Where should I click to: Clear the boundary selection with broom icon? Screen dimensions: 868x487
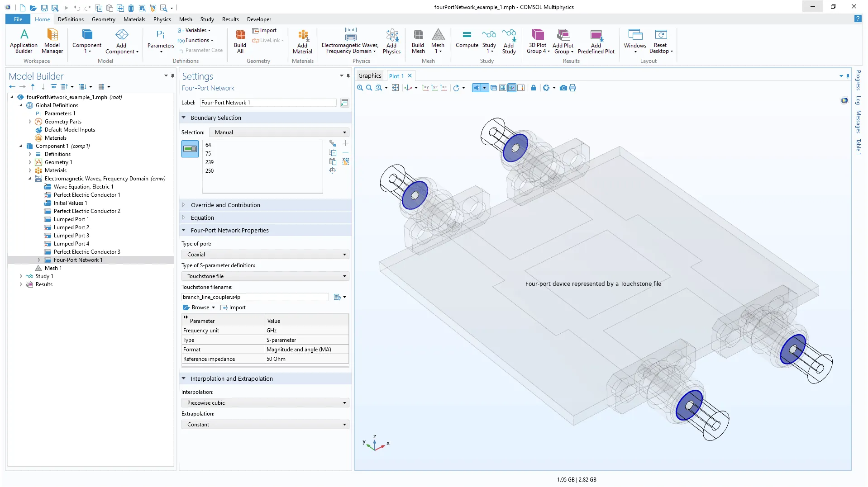tap(346, 161)
